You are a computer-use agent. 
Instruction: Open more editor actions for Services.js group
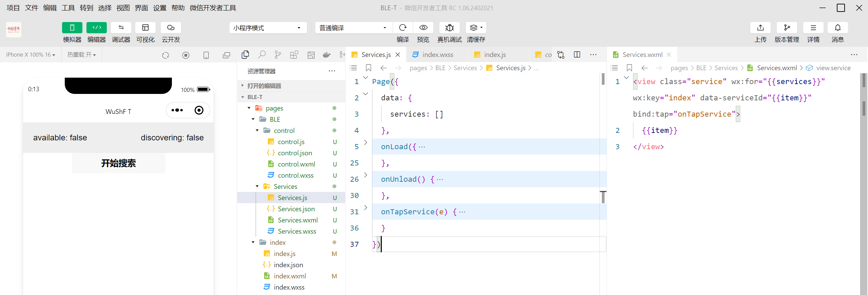point(593,55)
